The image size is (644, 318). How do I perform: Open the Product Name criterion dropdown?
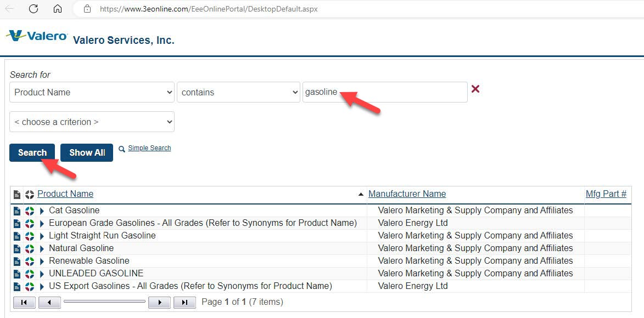tap(92, 92)
